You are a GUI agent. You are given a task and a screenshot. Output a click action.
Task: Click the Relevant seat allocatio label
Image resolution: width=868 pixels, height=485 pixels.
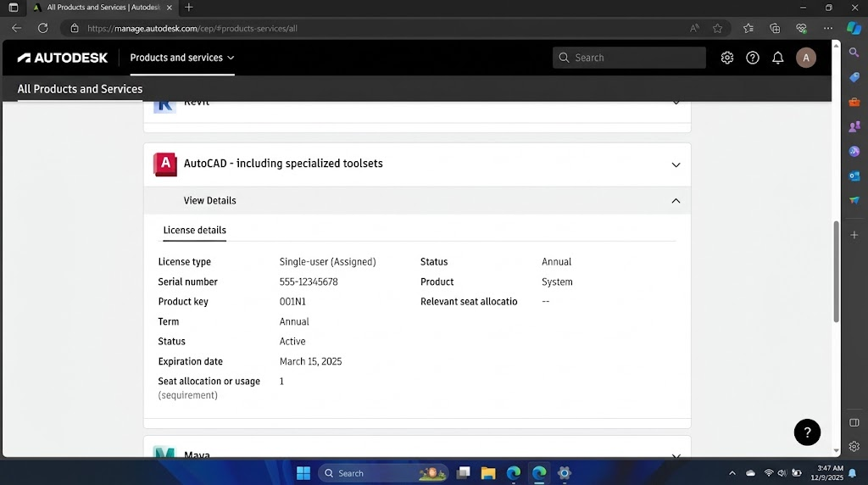pyautogui.click(x=469, y=302)
